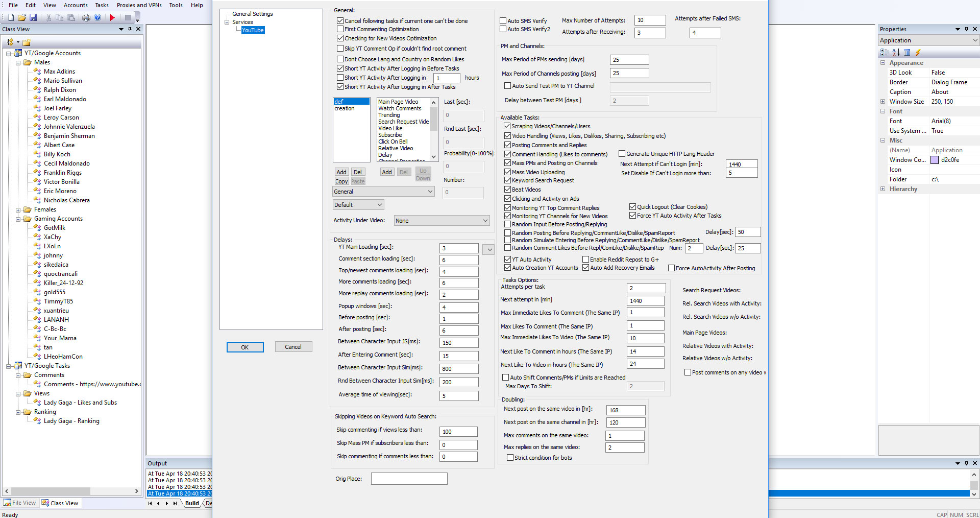Sort properties alphabetically in the Properties panel
The height and width of the screenshot is (518, 980).
[896, 52]
